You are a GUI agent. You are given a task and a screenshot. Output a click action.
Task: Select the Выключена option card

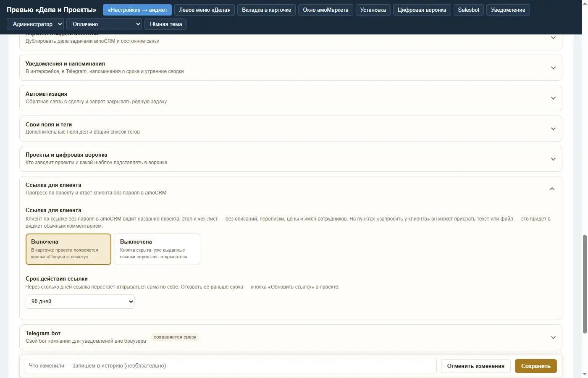point(157,249)
